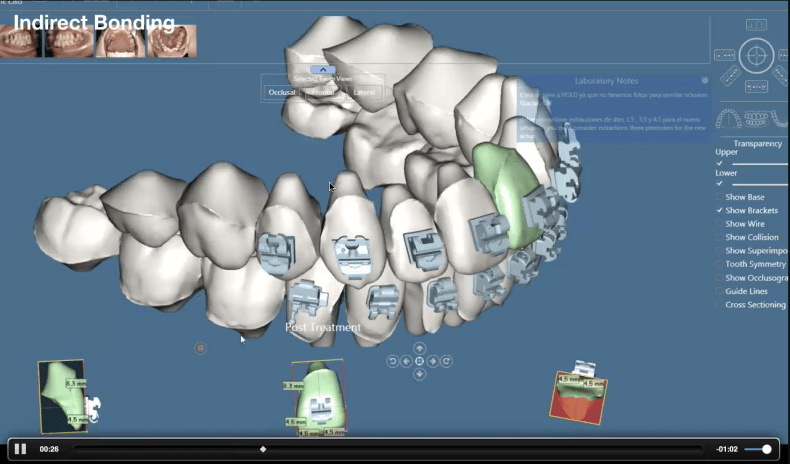Switch to left lateral view preset icon
This screenshot has width=790, height=464.
(x=725, y=55)
